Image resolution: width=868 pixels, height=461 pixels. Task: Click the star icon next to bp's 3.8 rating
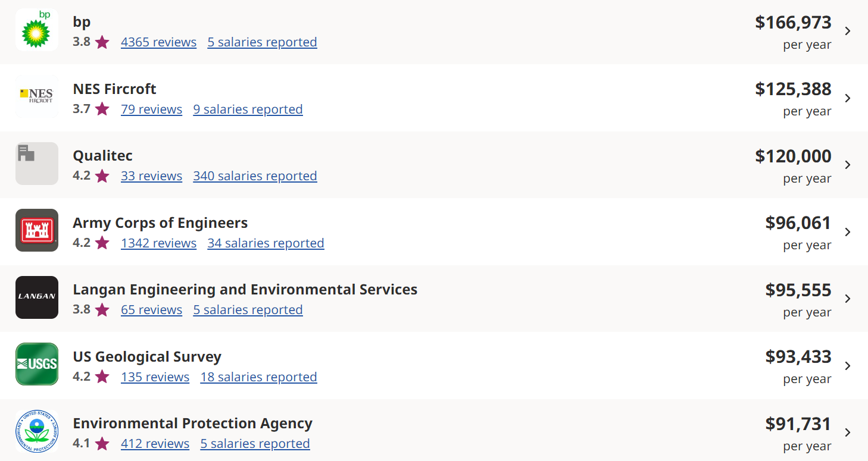click(102, 42)
